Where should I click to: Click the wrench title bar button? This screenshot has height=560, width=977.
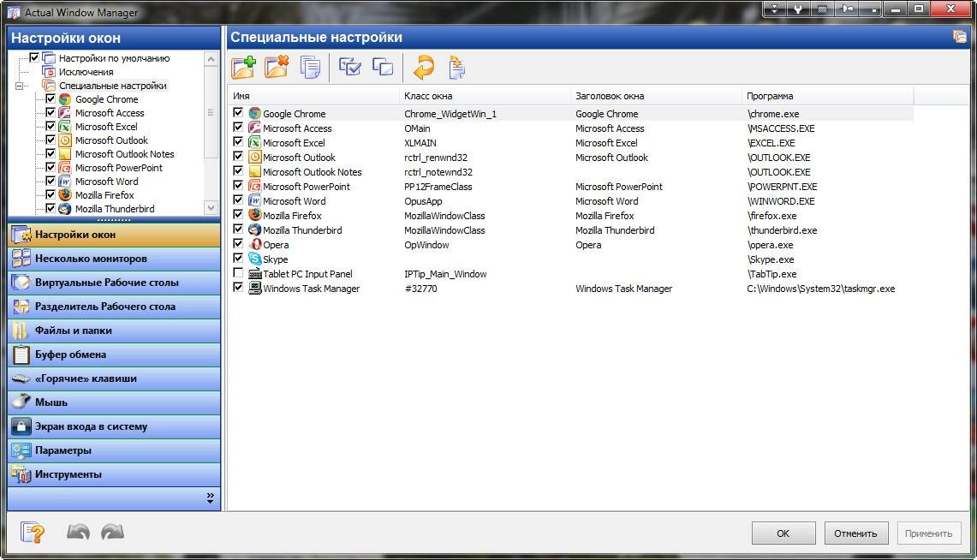[798, 9]
